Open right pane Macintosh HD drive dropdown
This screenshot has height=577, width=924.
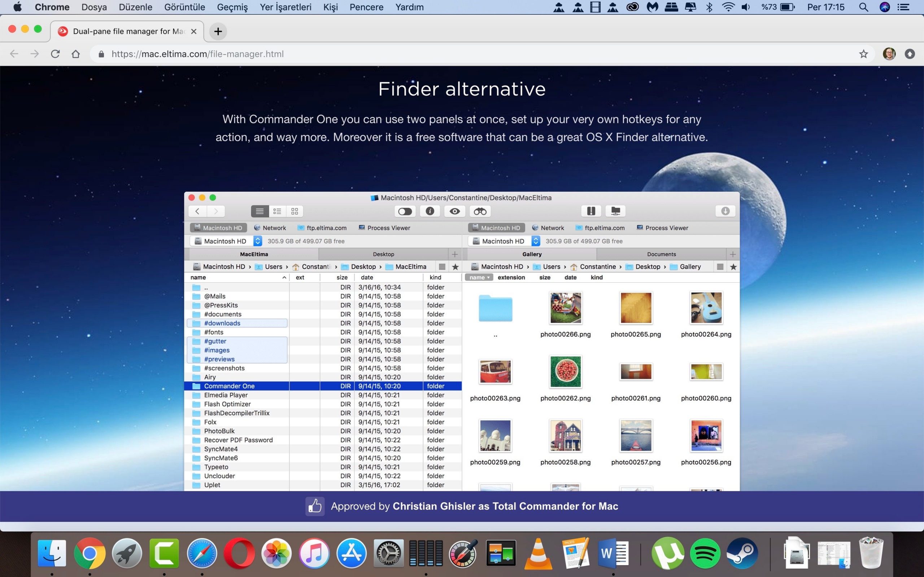536,241
